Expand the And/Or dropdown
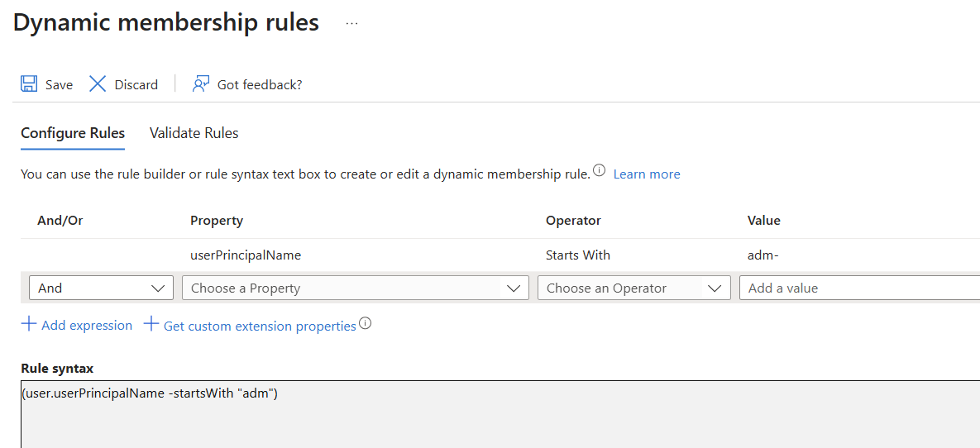 101,288
